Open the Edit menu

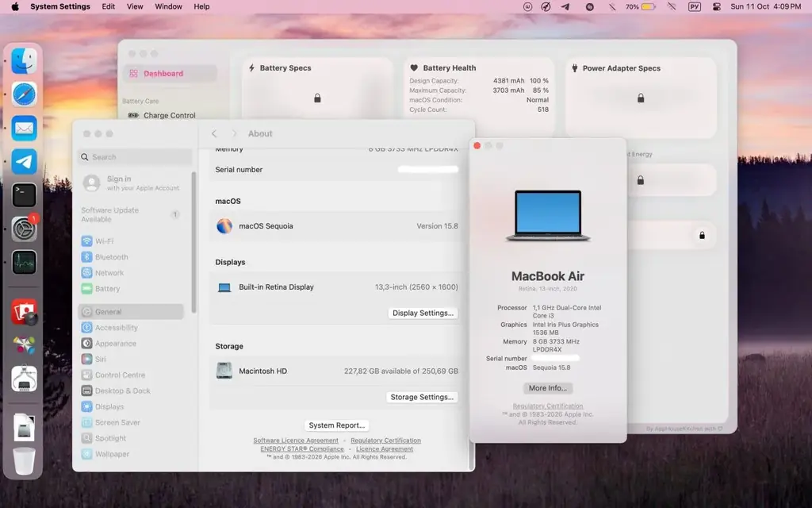click(108, 6)
